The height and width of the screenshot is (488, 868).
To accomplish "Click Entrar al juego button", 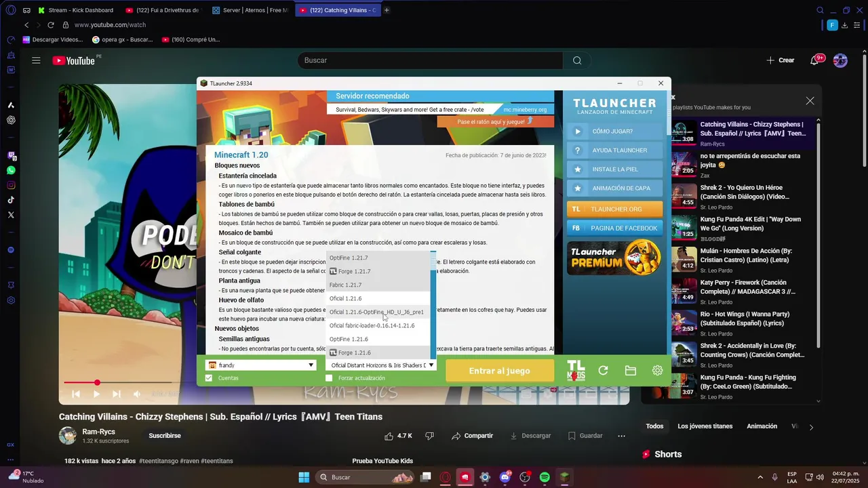I will [x=500, y=371].
